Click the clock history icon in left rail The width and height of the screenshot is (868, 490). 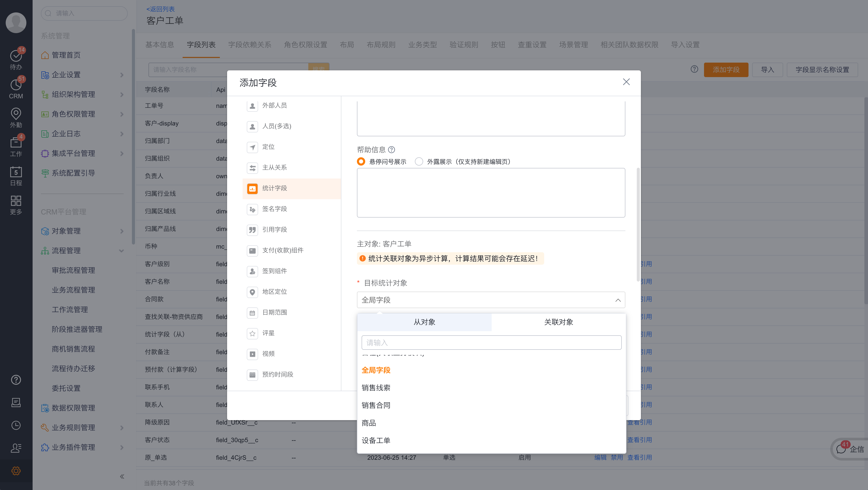click(16, 425)
